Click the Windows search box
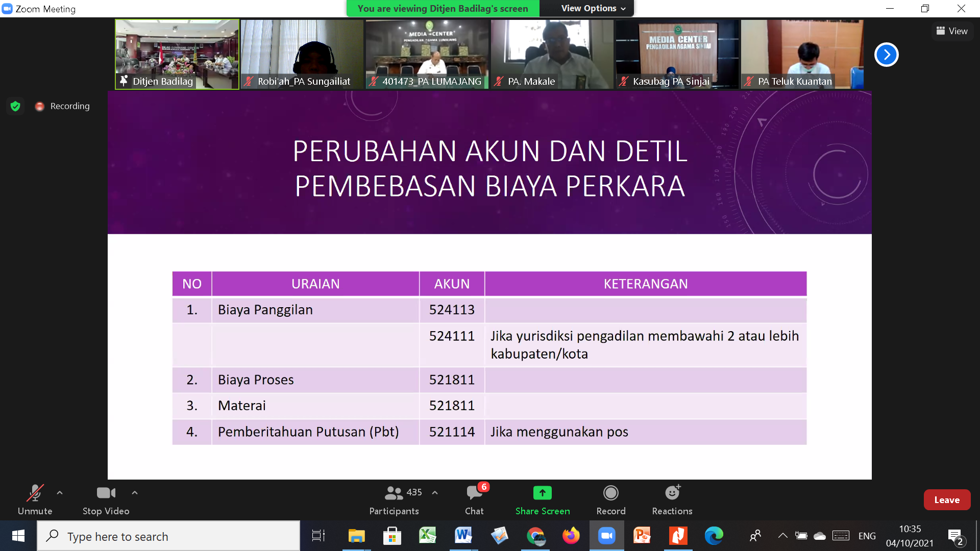The image size is (980, 551). 168,536
